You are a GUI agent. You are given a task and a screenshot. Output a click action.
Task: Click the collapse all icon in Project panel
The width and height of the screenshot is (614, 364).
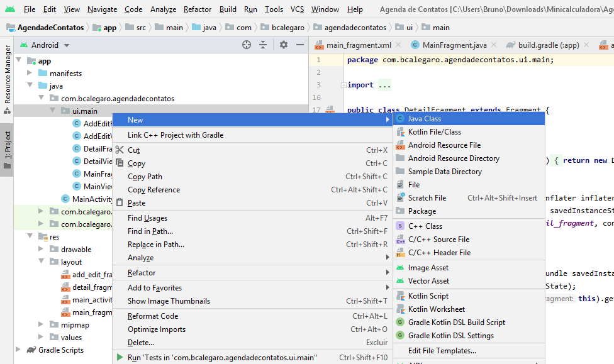[264, 45]
